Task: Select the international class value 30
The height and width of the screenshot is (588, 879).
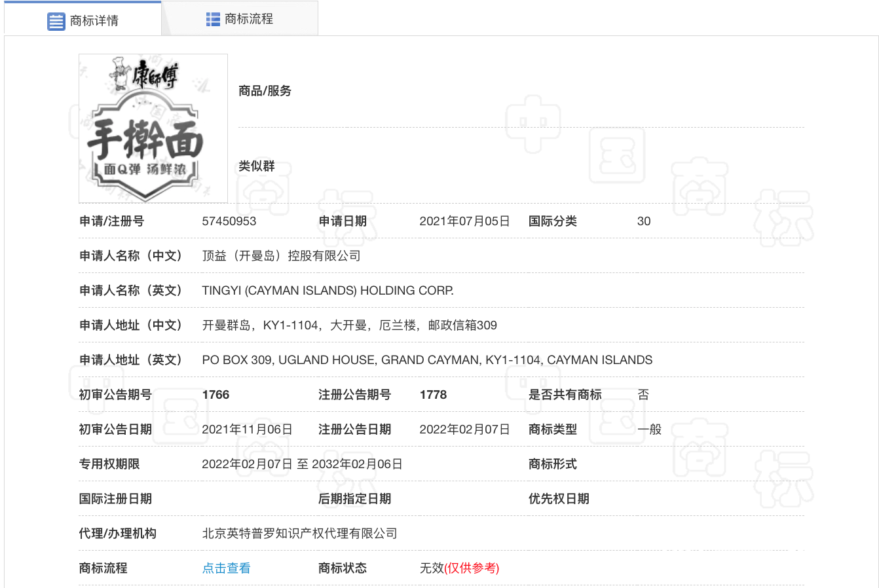Action: (x=644, y=221)
